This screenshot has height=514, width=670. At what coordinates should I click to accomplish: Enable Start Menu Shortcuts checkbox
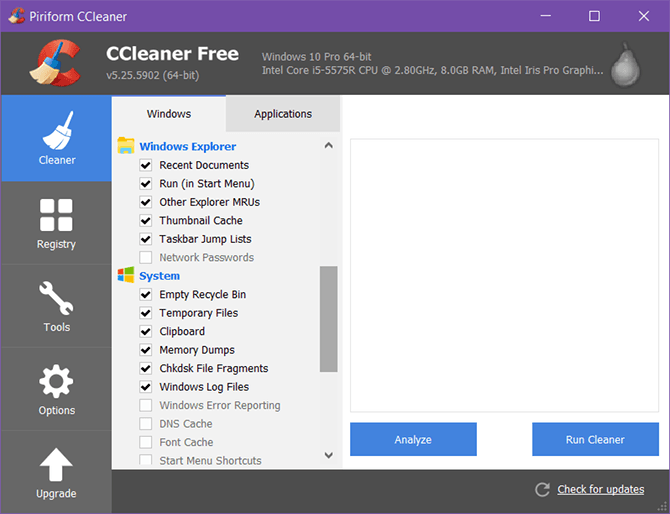point(146,460)
